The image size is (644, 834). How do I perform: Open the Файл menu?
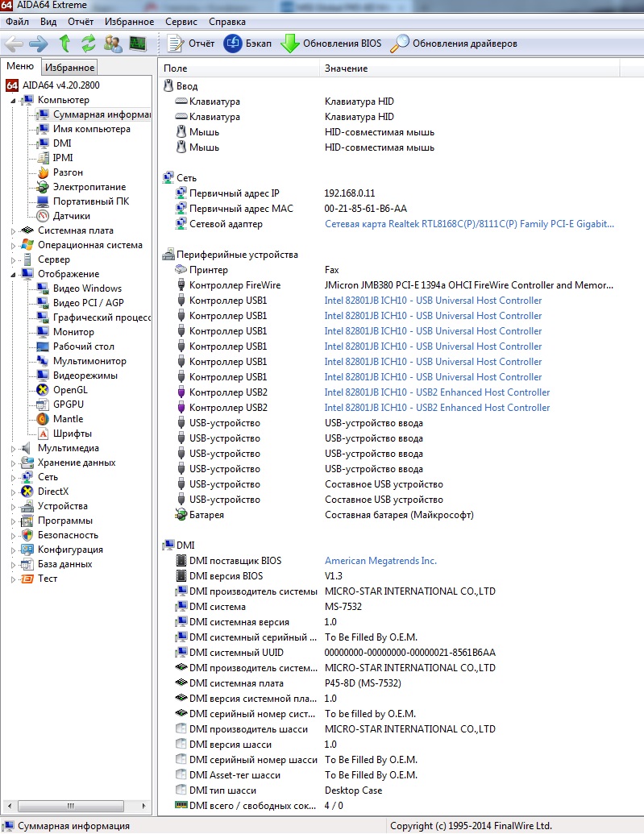point(17,22)
